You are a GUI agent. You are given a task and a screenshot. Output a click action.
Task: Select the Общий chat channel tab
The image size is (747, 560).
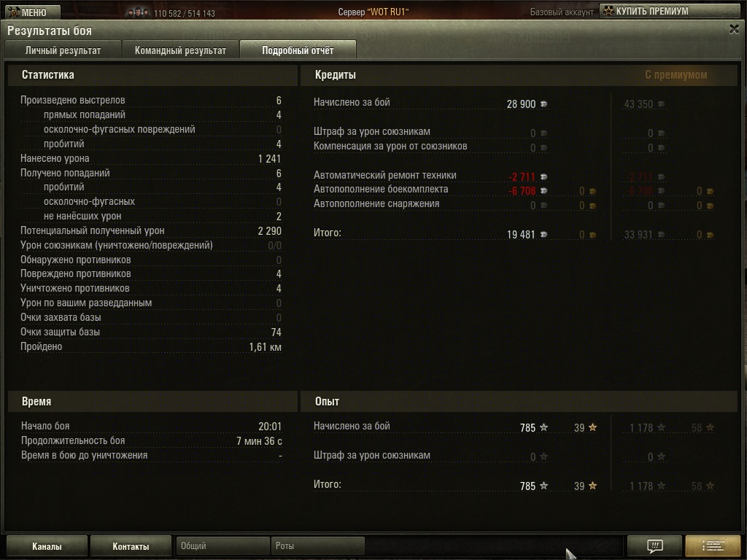coord(222,545)
